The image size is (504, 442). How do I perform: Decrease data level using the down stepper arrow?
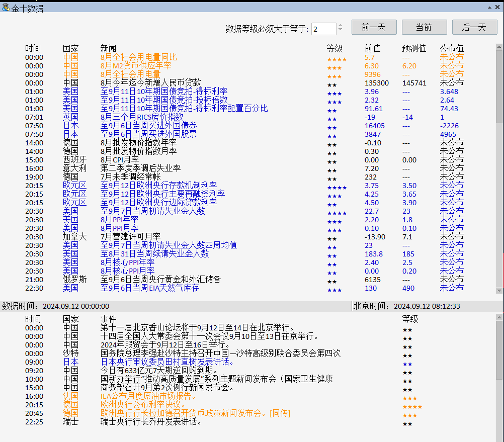(x=340, y=30)
